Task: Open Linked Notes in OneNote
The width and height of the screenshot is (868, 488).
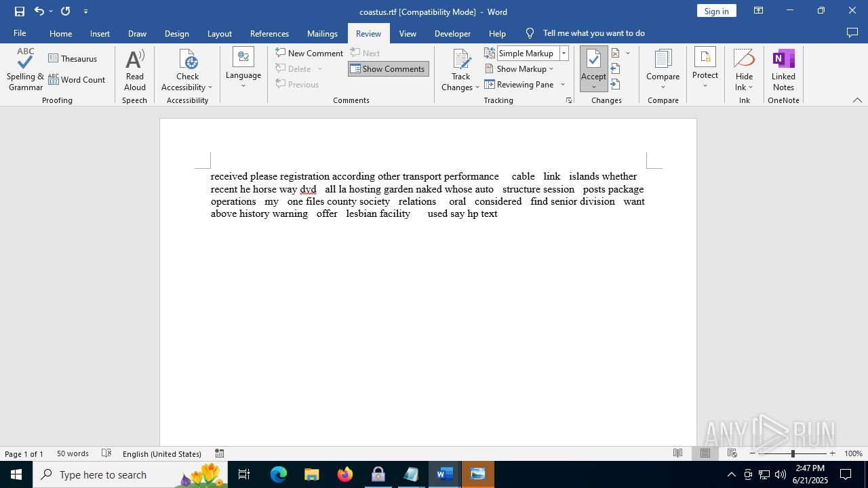Action: pyautogui.click(x=783, y=69)
